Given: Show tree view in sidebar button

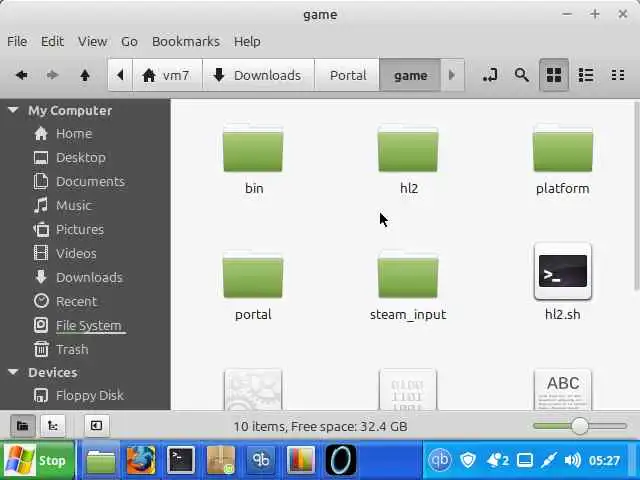Looking at the screenshot, I should [x=53, y=426].
